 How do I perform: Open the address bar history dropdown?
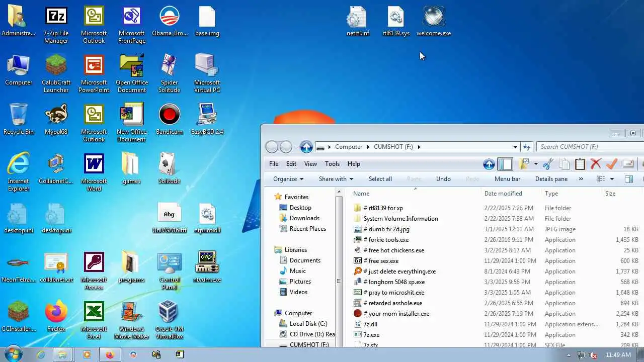click(x=515, y=147)
